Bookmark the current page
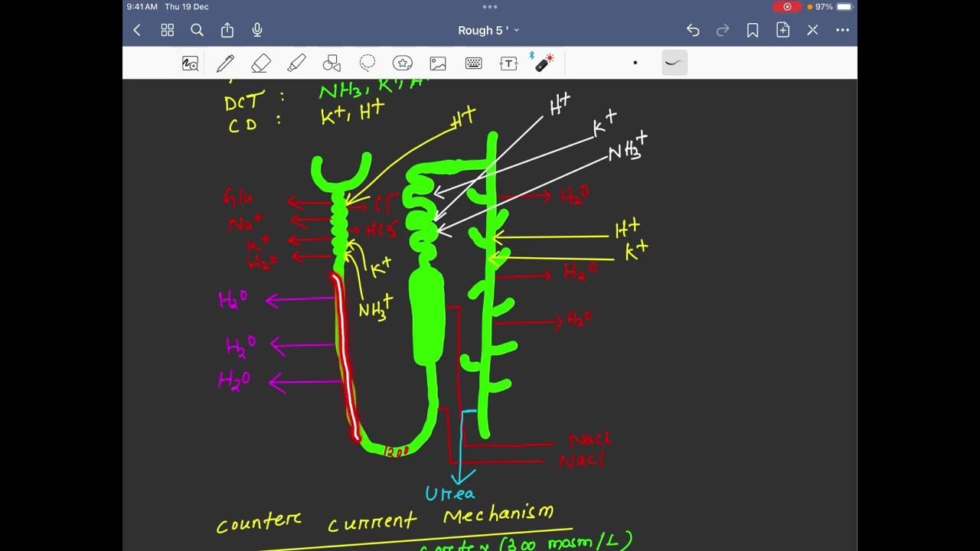 tap(753, 30)
